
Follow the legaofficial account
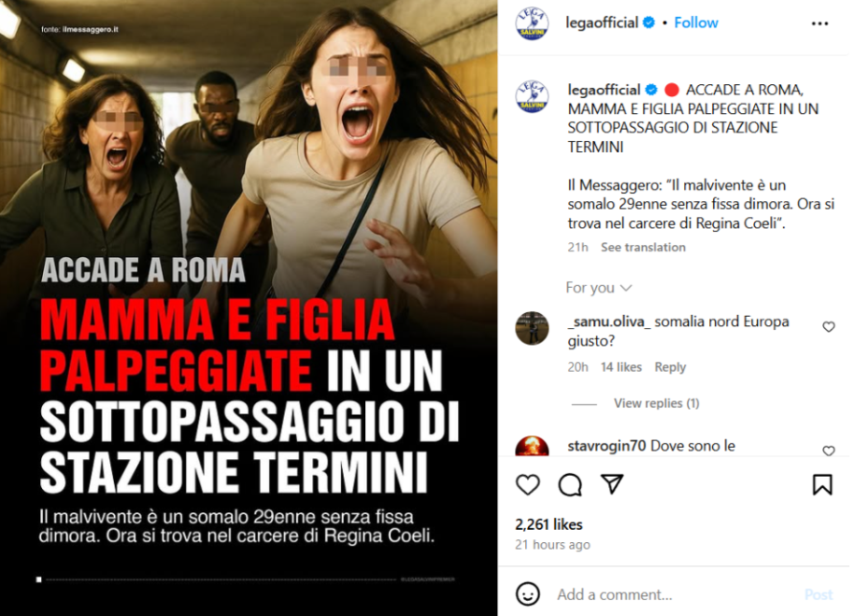696,22
